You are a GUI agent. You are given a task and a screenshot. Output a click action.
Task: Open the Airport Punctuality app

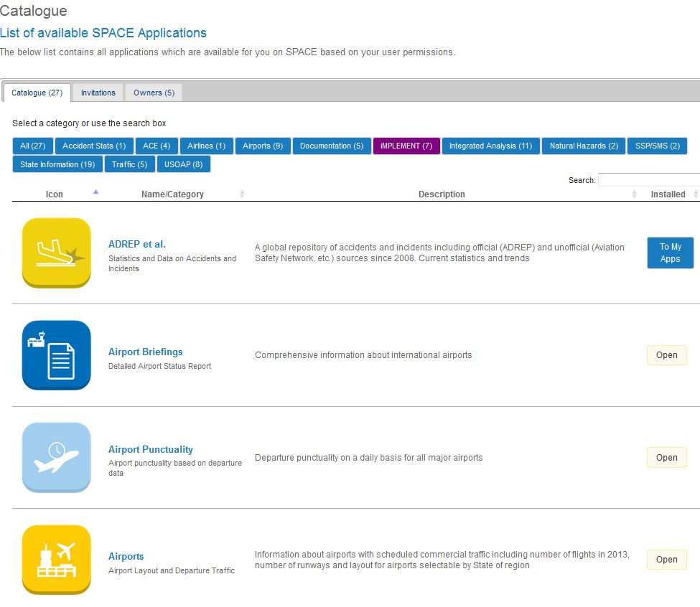(666, 457)
